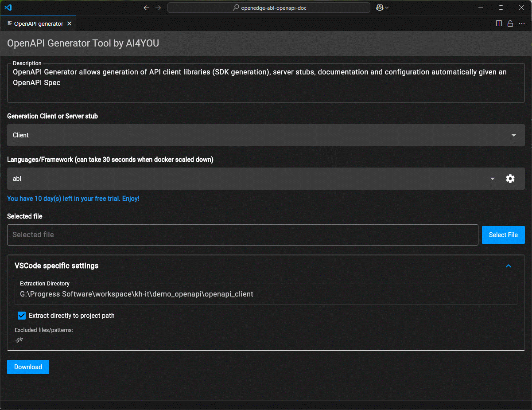Toggle the editor lock icon
This screenshot has width=532, height=410.
(510, 23)
